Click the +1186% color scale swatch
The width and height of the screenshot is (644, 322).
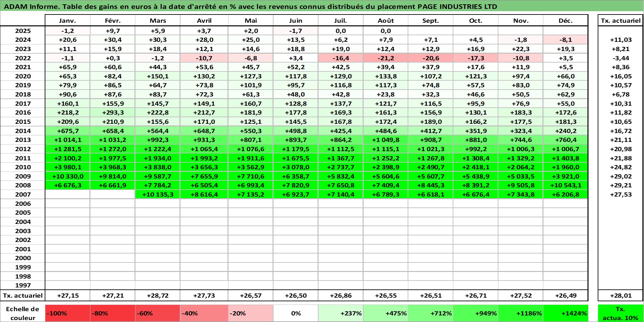pos(521,313)
